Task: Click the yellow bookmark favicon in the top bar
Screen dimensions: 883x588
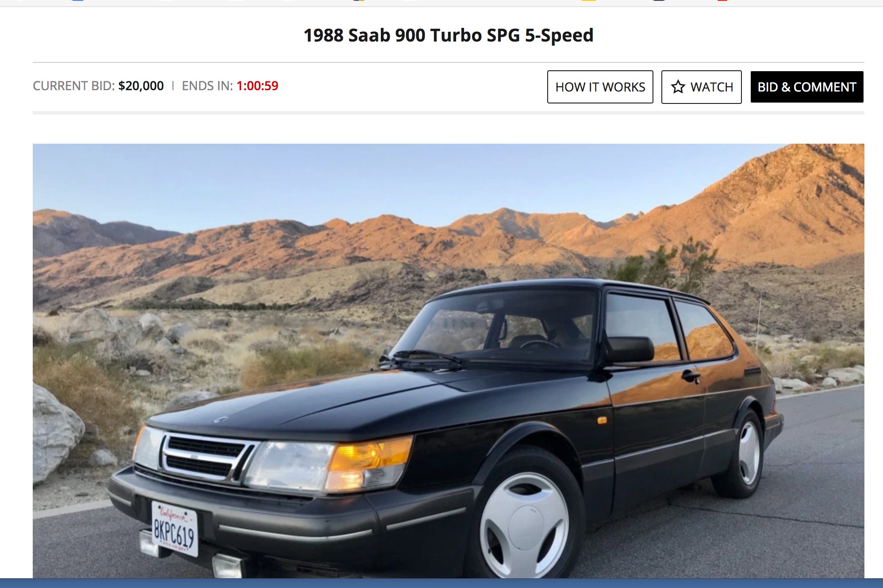Action: click(588, 0)
